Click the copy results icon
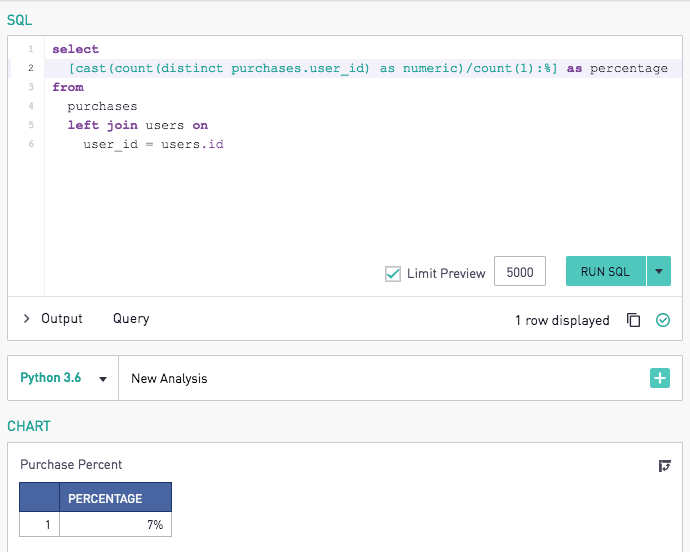 tap(633, 320)
